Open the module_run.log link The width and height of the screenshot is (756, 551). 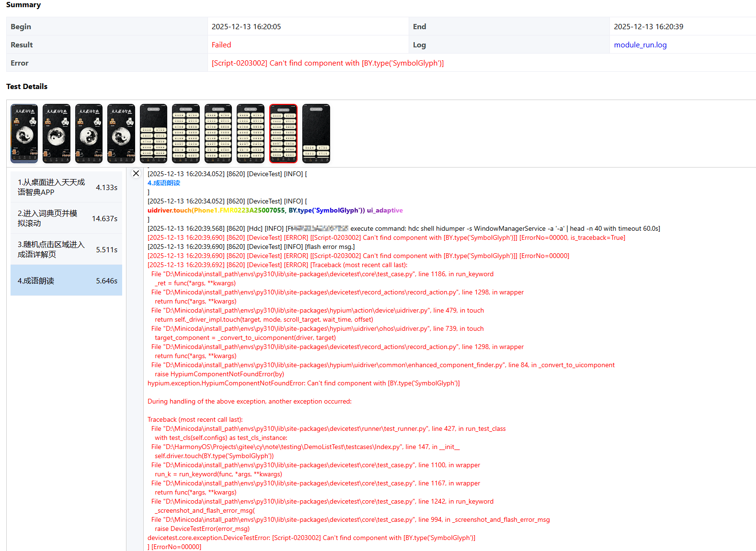point(640,45)
